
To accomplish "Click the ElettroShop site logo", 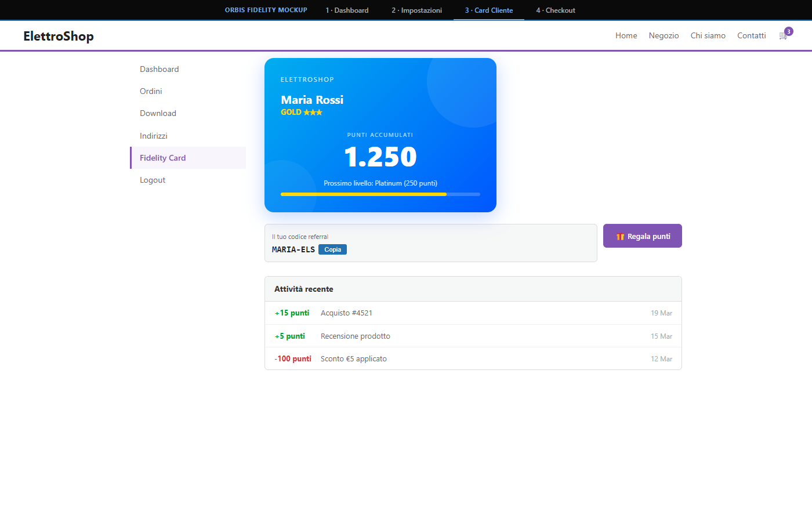I will 59,36.
